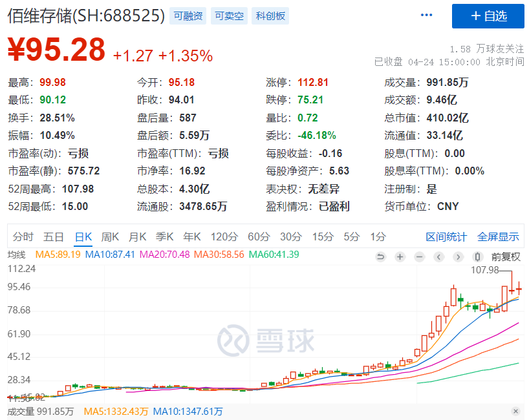The image size is (529, 420).
Task: Click the 货币单位 value CNY
Action: (448, 206)
